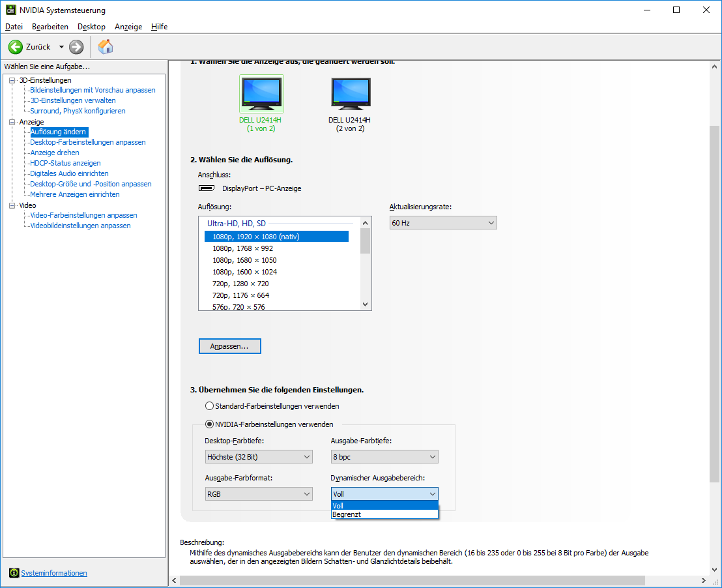722x588 pixels.
Task: Select NVIDIA-Farbeinstellungen verwenden radio button
Action: [210, 424]
